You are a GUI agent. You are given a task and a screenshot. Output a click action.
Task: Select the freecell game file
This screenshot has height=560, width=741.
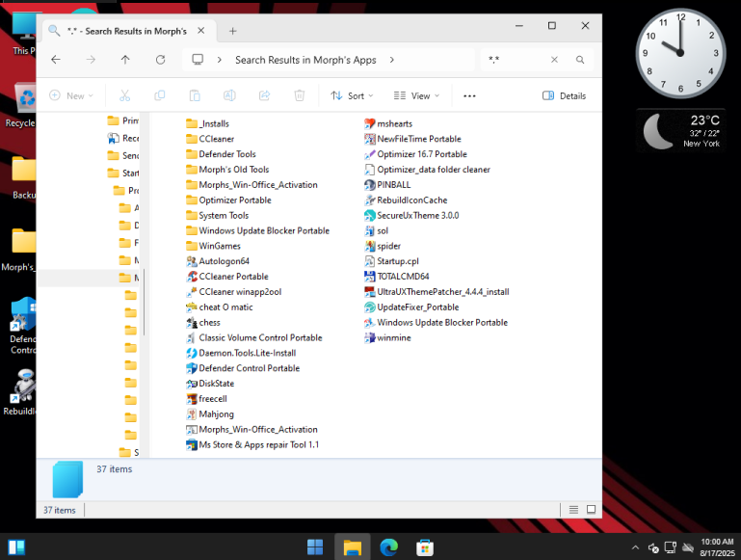pos(207,399)
